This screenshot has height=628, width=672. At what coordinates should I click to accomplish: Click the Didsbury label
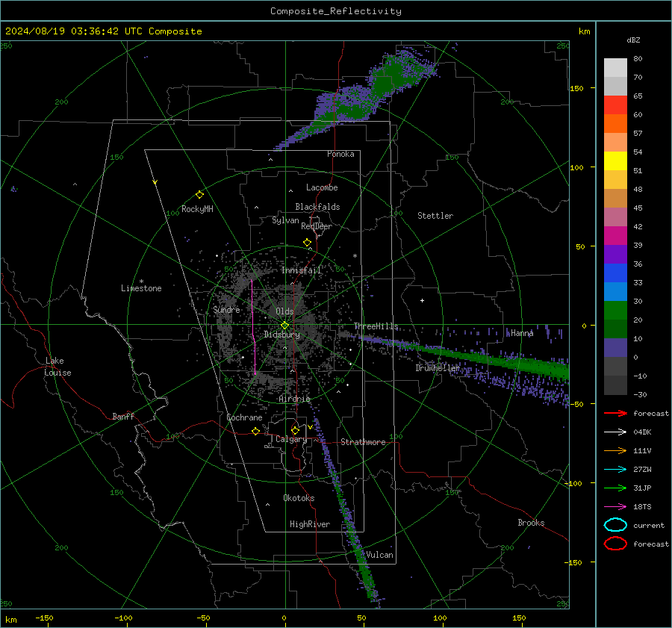(281, 335)
